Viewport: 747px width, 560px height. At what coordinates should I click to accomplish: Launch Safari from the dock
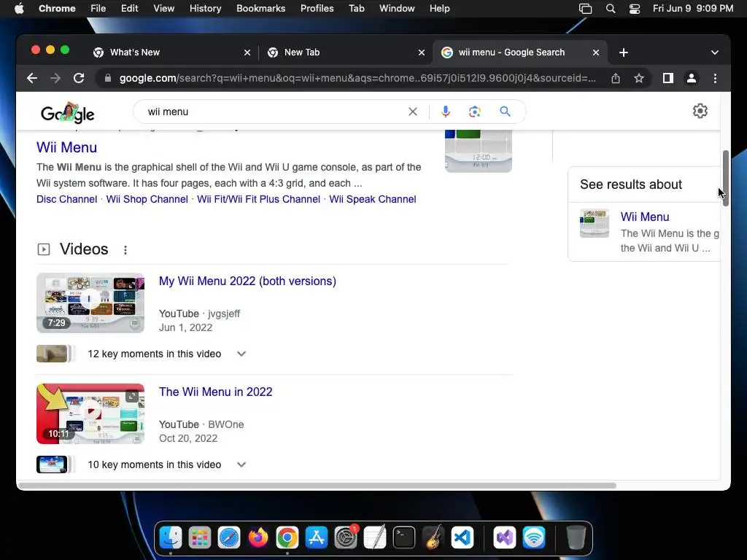point(229,537)
